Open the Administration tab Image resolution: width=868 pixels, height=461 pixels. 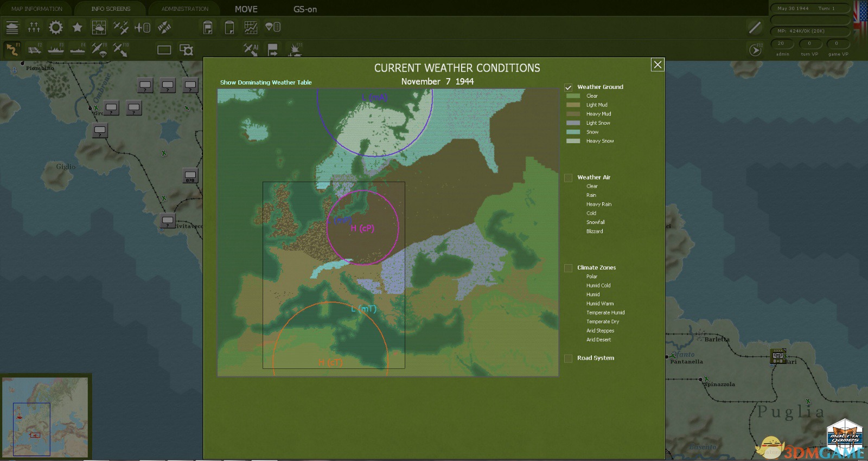pyautogui.click(x=184, y=9)
